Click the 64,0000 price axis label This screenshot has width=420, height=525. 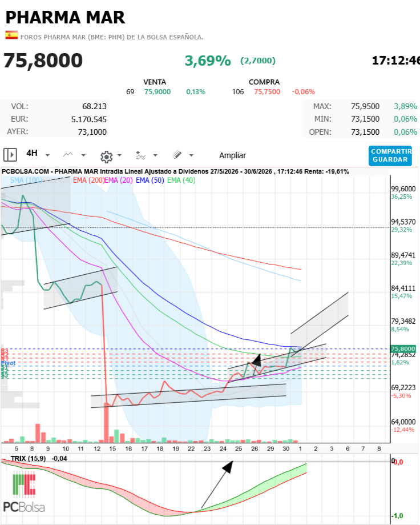pos(403,422)
